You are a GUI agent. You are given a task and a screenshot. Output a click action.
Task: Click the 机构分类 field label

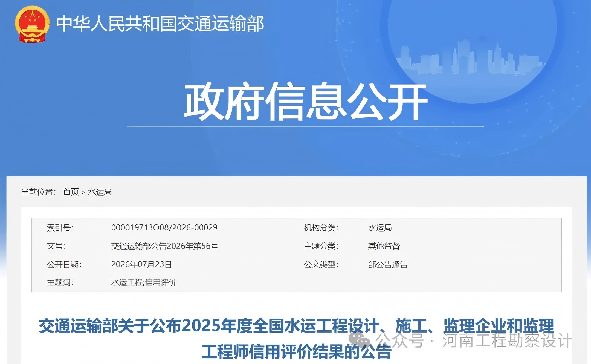point(321,227)
